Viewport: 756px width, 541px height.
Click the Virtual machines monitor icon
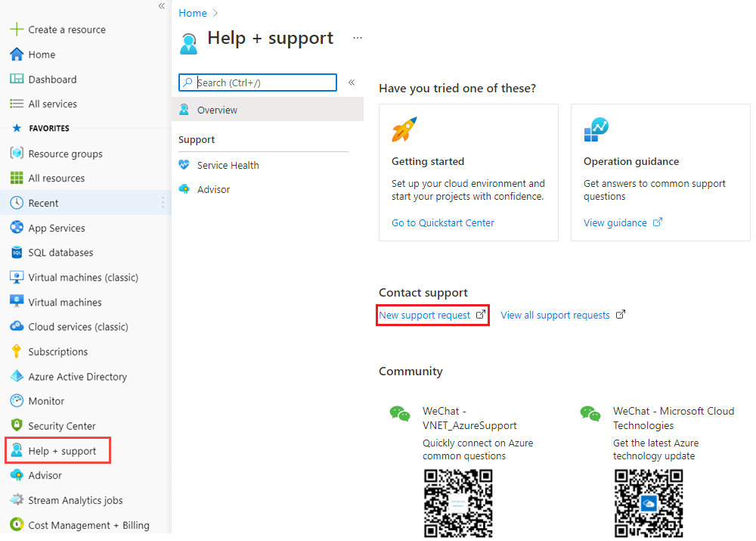pos(17,302)
